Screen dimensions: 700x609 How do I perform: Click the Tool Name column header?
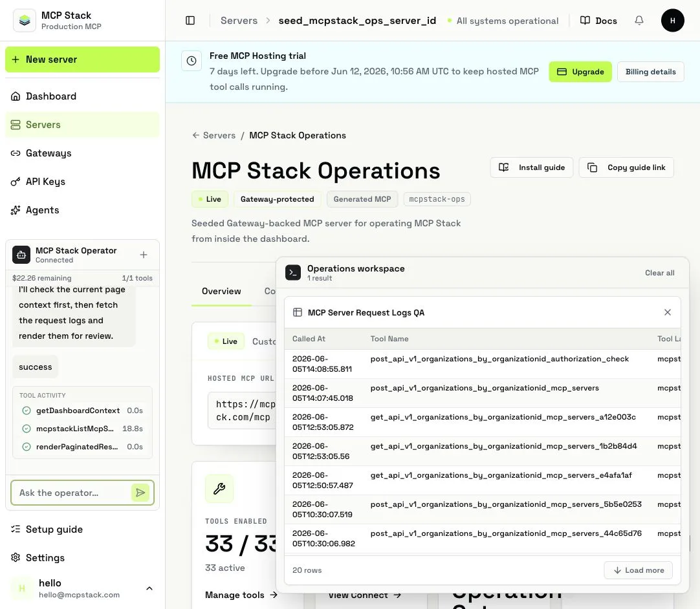coord(389,339)
